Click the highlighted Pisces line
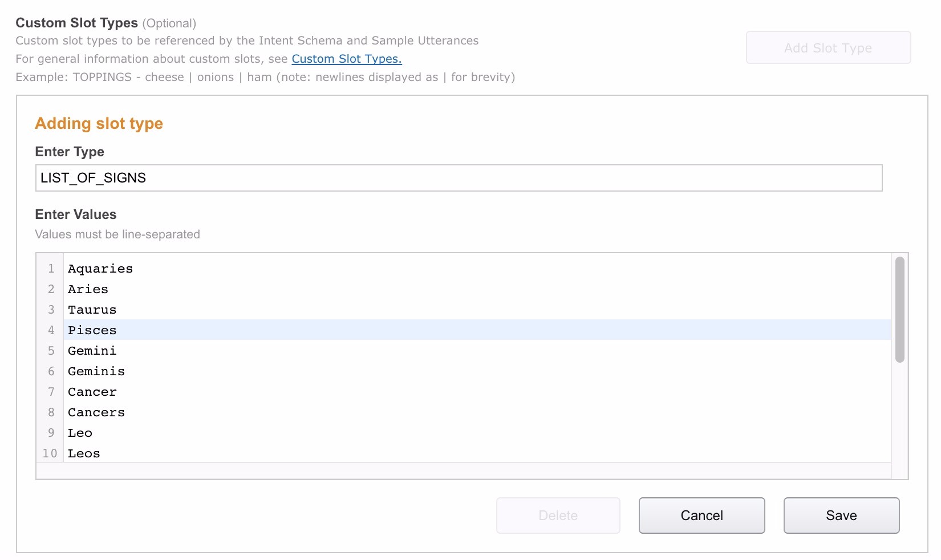This screenshot has height=560, width=941. (92, 330)
